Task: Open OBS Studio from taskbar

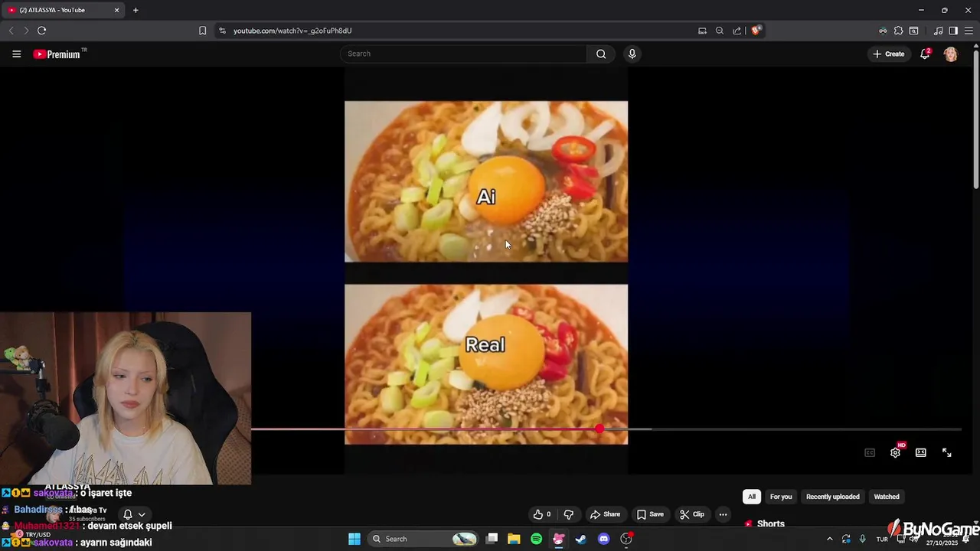Action: (626, 539)
